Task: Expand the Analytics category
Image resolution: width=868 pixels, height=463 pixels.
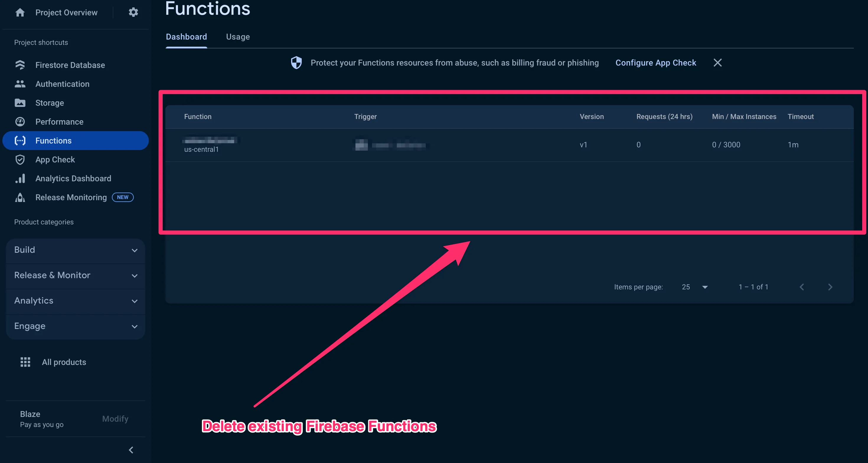Action: tap(76, 301)
